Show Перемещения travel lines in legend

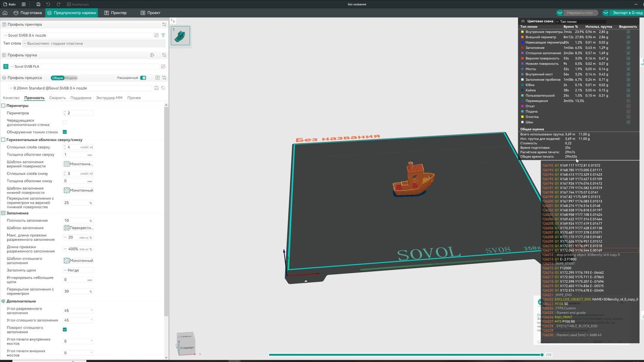[628, 101]
